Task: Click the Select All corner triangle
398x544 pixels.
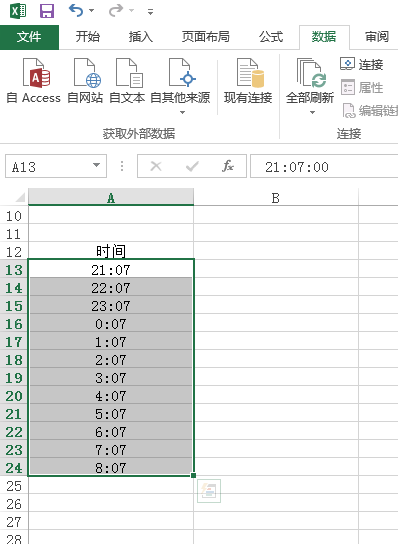Action: 19,197
